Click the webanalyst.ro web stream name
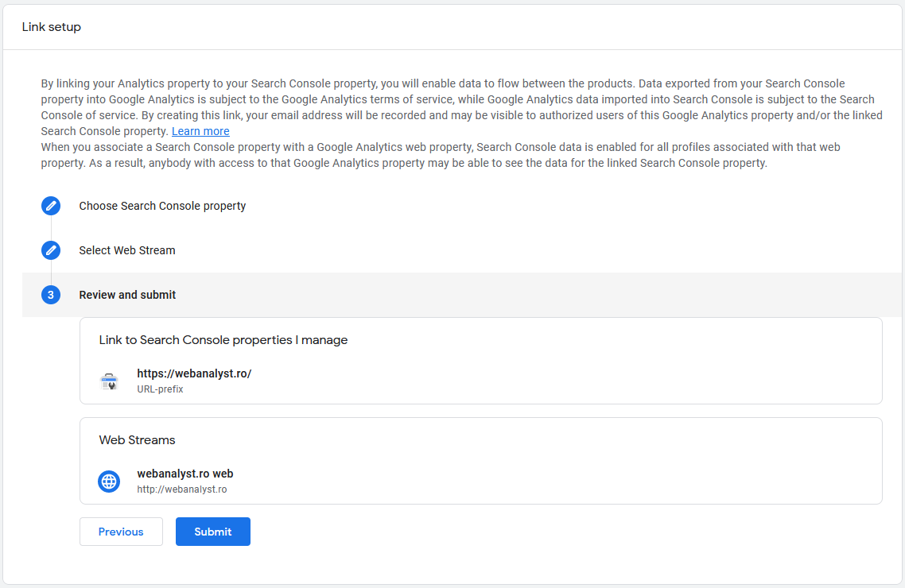The height and width of the screenshot is (588, 905). coord(185,474)
